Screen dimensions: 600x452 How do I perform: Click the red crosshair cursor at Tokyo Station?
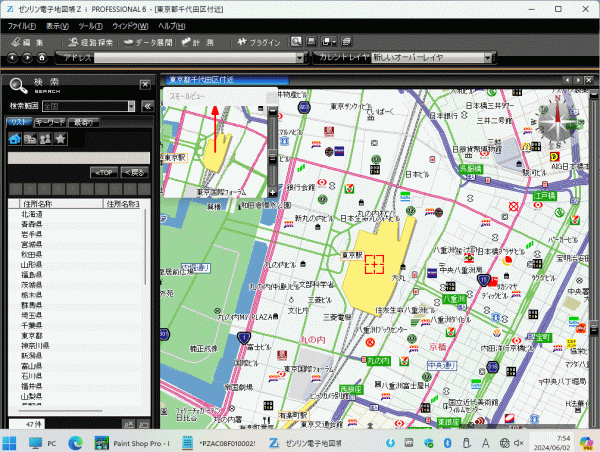[x=374, y=264]
